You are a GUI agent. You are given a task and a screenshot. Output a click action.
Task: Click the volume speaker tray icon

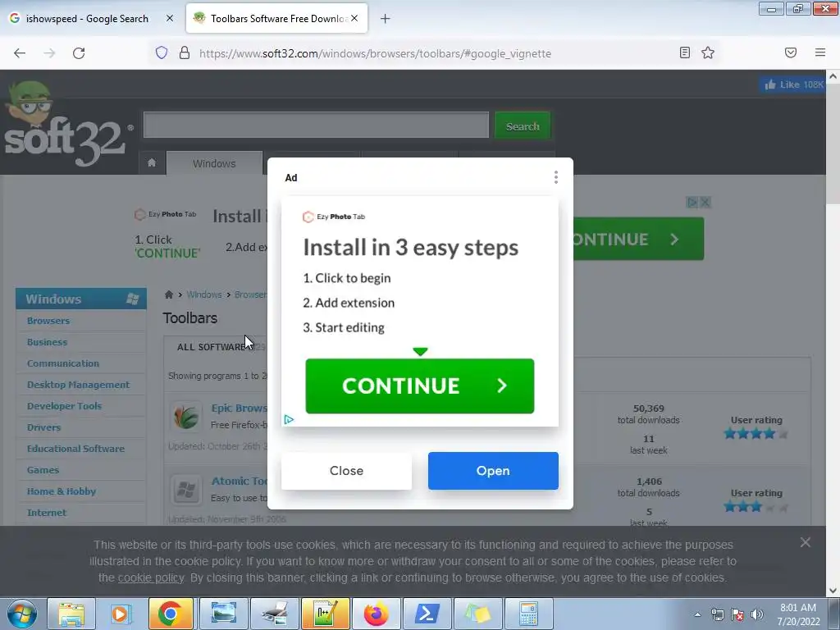757,614
